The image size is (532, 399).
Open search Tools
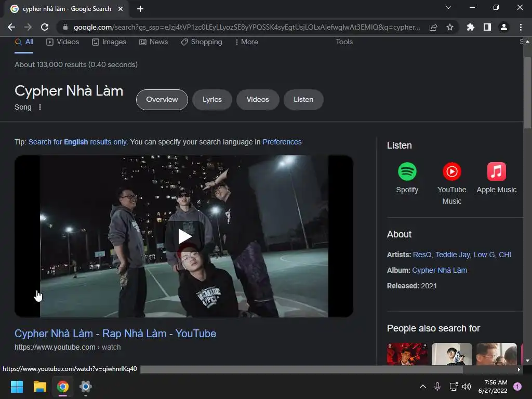[x=344, y=42]
